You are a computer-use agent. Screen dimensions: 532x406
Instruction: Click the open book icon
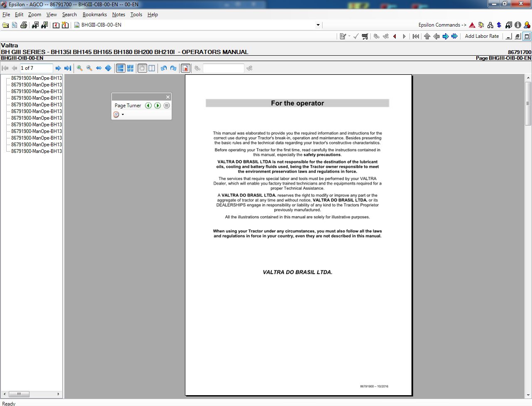(x=56, y=25)
